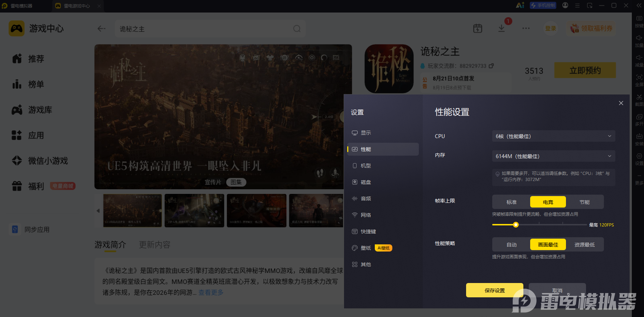The image size is (644, 317).
Task: Open the 微信小游戏 section
Action: point(40,161)
